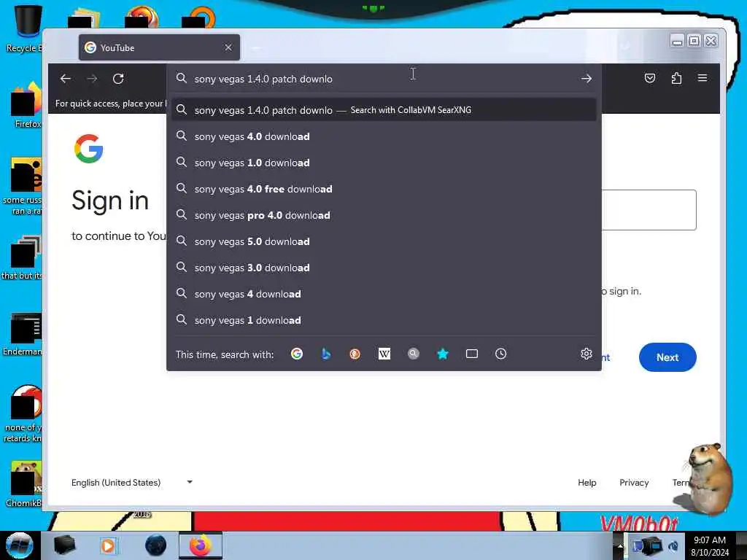Viewport: 747px width, 560px height.
Task: Click the Next button on sign in
Action: [x=667, y=357]
